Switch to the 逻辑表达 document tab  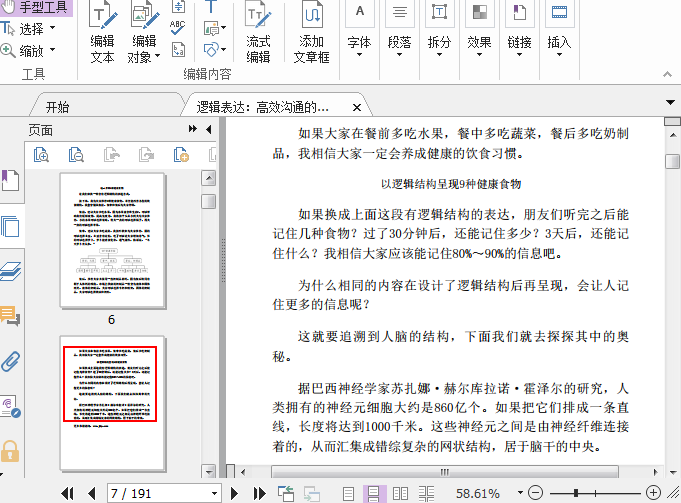coord(262,107)
